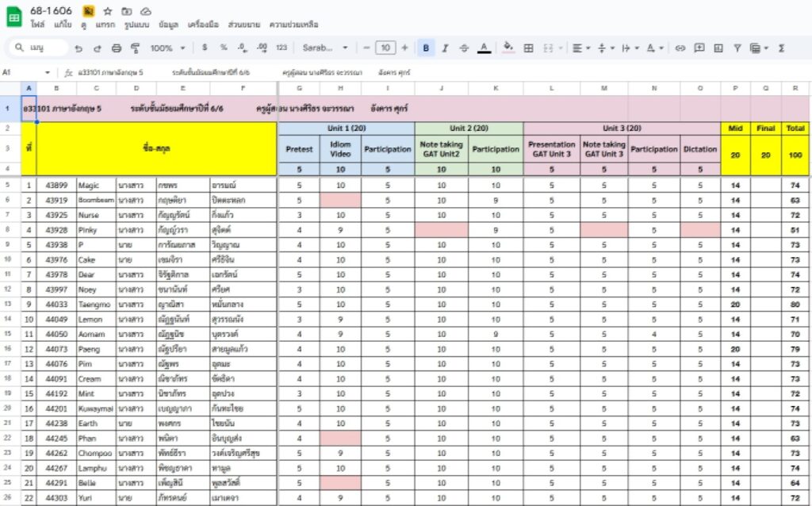Create a filter with the funnel icon
The image size is (812, 506).
coord(737,48)
